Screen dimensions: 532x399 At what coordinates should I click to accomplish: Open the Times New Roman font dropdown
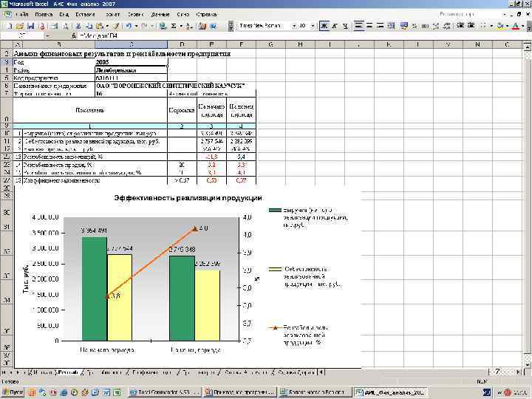point(294,26)
